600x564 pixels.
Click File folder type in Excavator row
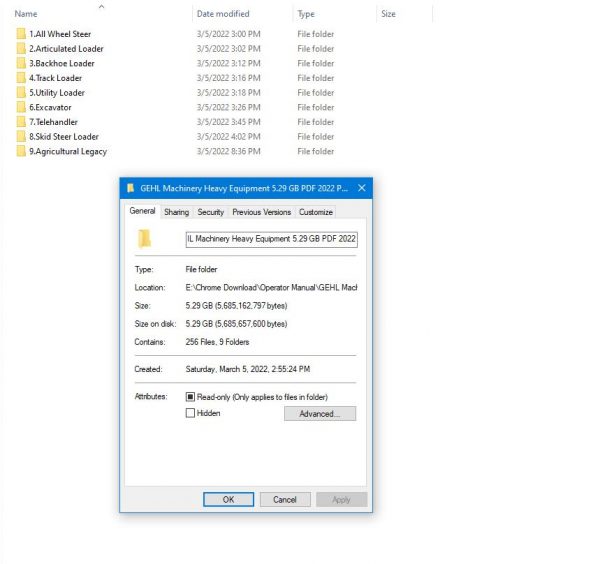(316, 107)
